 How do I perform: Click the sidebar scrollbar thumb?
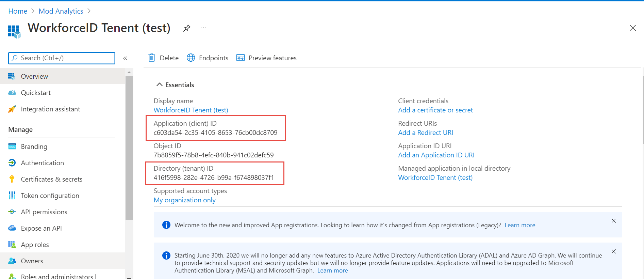tap(129, 148)
